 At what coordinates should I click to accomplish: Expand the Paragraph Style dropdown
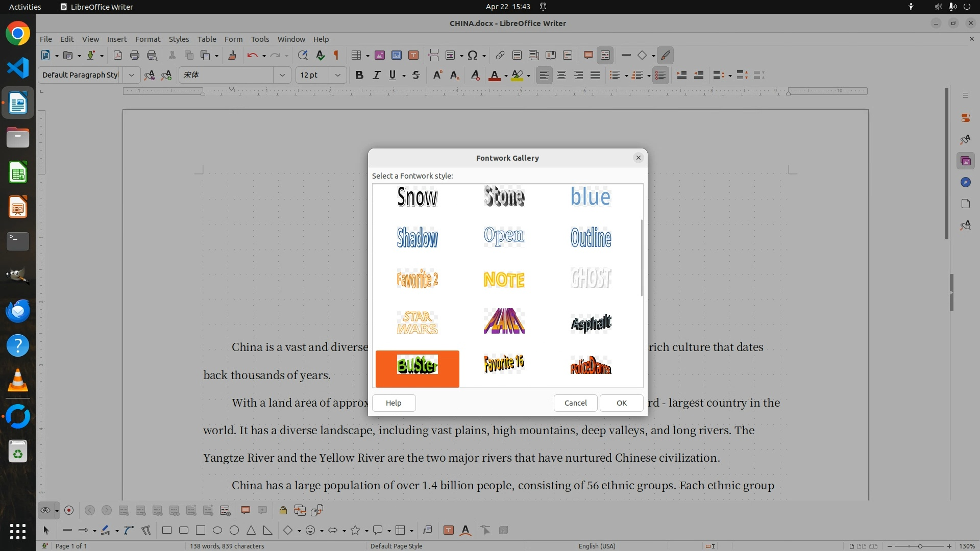[x=131, y=75]
